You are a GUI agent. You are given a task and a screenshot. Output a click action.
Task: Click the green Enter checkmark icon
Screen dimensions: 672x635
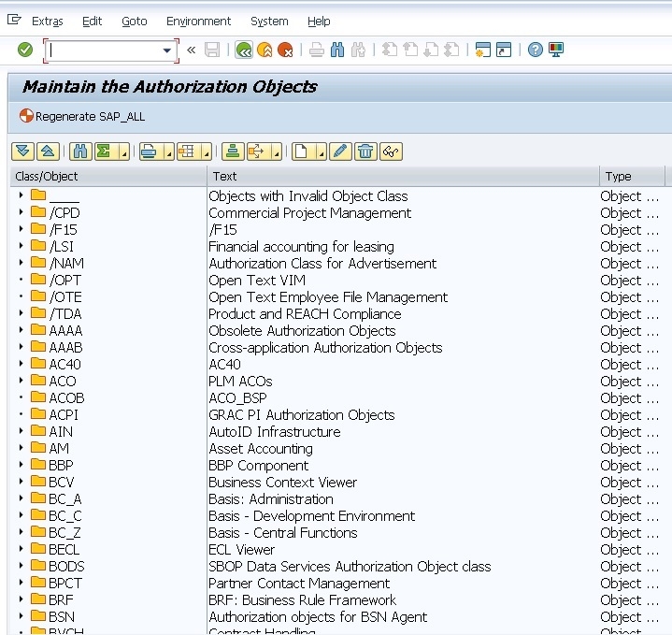[x=25, y=50]
